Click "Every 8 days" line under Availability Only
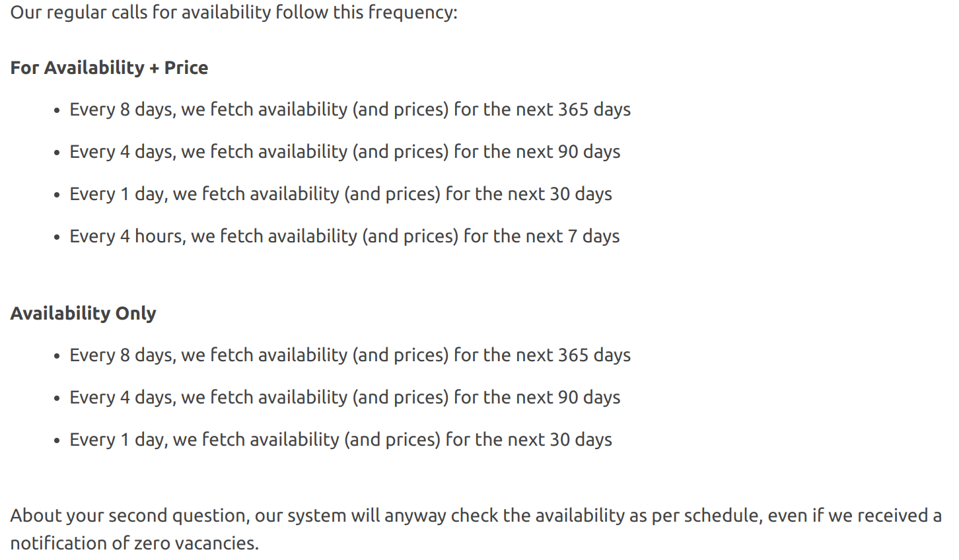Viewport: 959px width, 560px height. (350, 355)
